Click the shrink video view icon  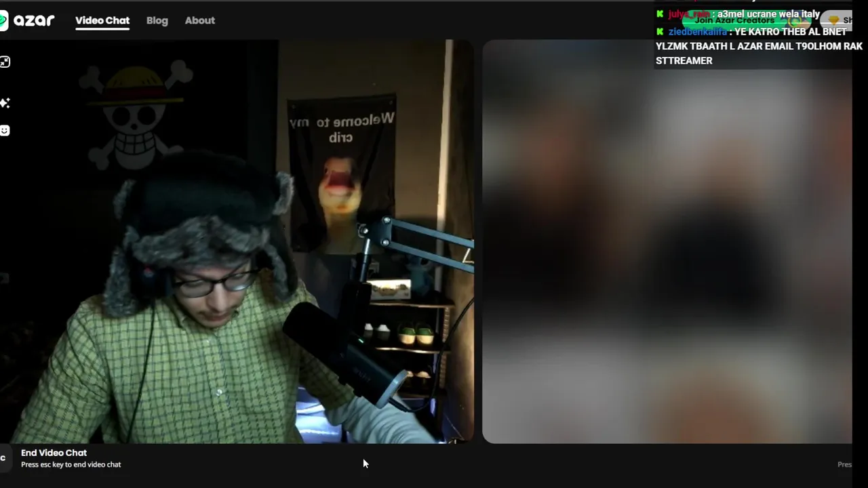(x=5, y=62)
